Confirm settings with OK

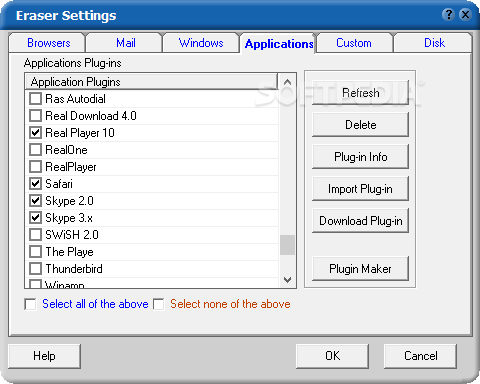[332, 356]
